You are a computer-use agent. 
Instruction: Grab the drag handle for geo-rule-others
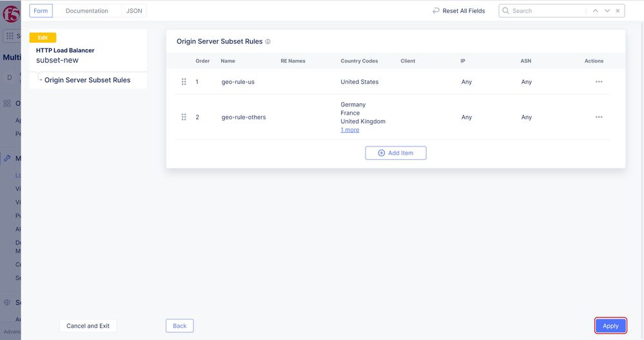click(x=184, y=117)
